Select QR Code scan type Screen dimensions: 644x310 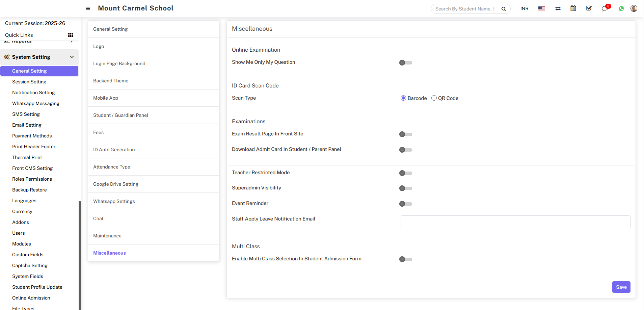pyautogui.click(x=434, y=98)
